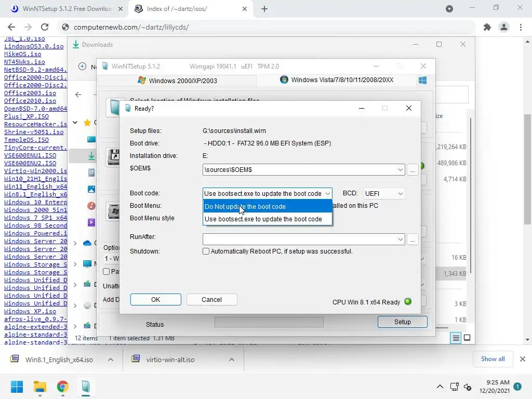532x399 pixels.
Task: Reload the current page
Action: [45, 27]
